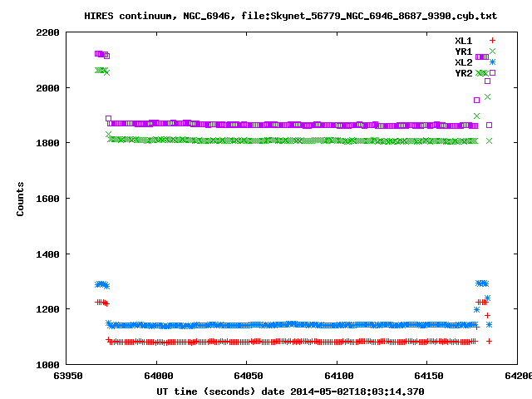Click the red plus XL1 legend marker
This screenshot has width=532, height=399.
tap(492, 41)
